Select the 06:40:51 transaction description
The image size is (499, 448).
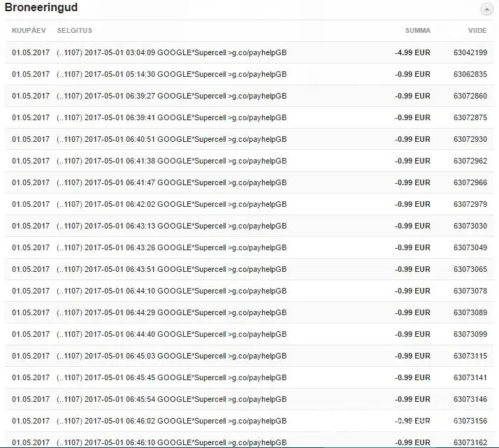171,139
